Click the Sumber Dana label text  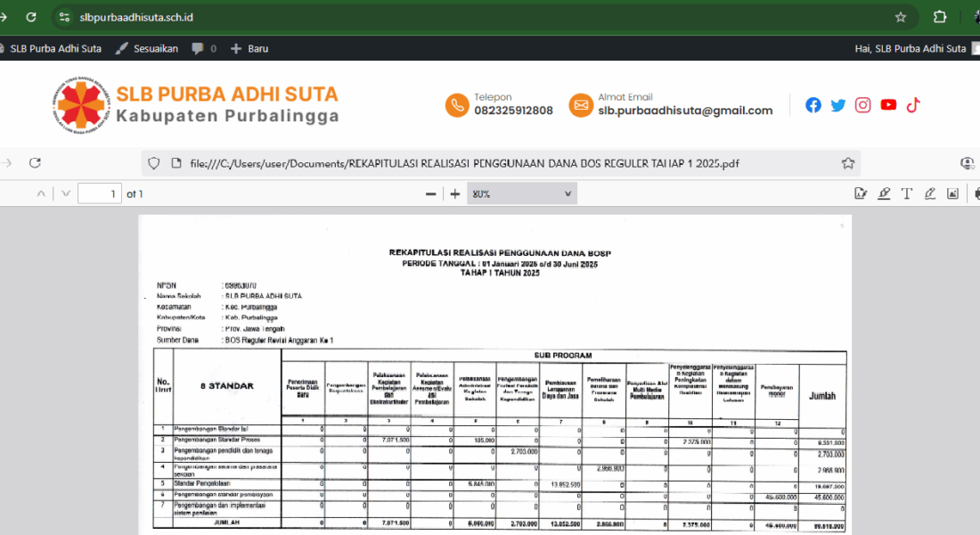coord(177,341)
